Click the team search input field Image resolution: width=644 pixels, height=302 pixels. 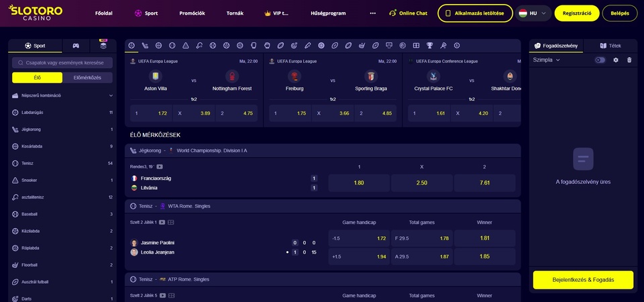(x=62, y=62)
